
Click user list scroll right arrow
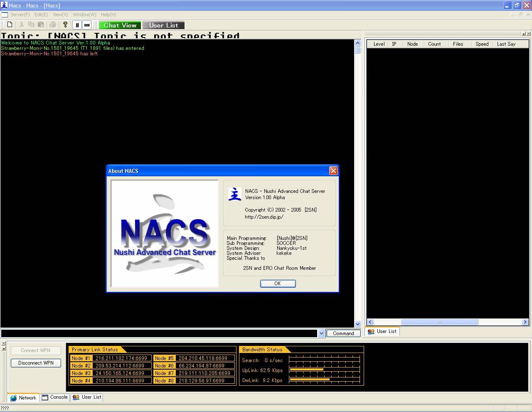pos(525,322)
